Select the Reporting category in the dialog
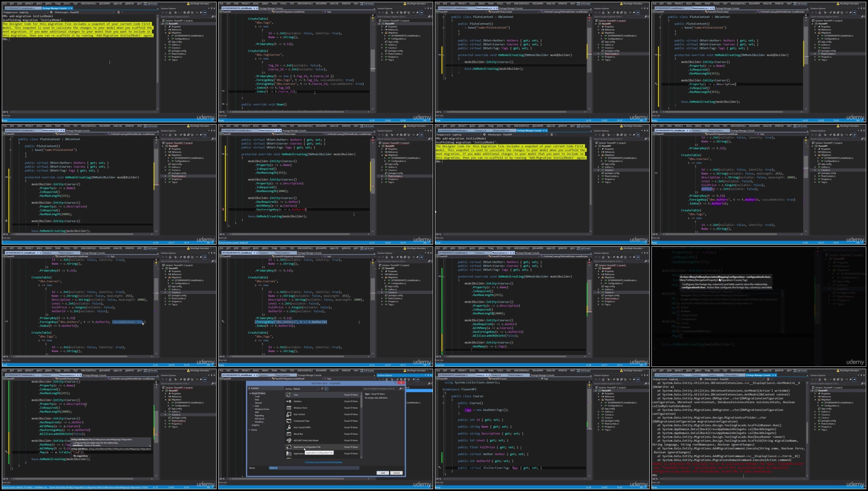868x491 pixels. click(x=259, y=416)
